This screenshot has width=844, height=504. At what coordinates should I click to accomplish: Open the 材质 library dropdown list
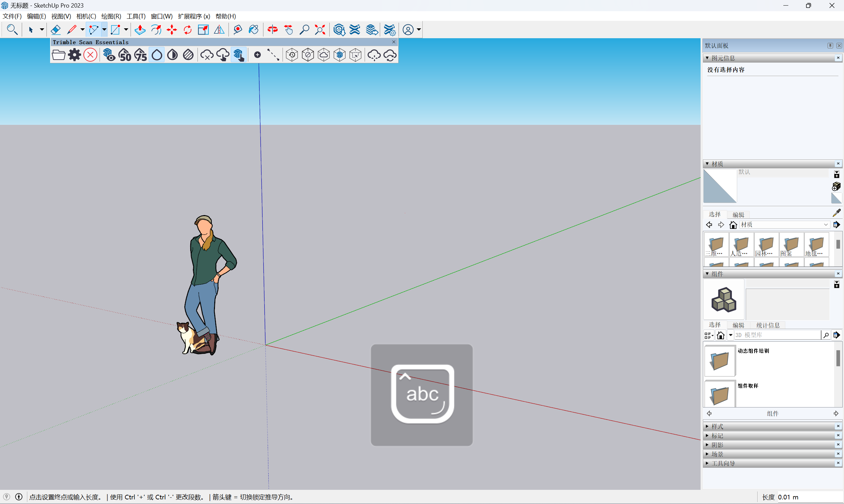tap(825, 225)
